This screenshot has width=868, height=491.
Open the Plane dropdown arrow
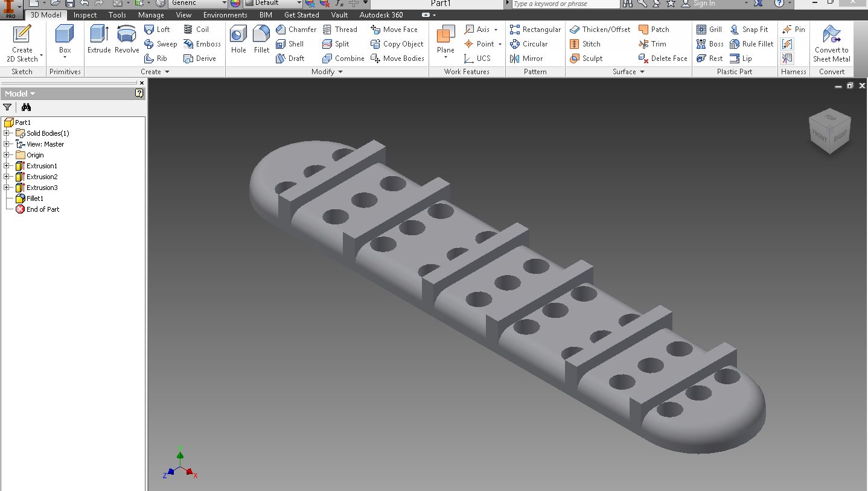[x=445, y=58]
